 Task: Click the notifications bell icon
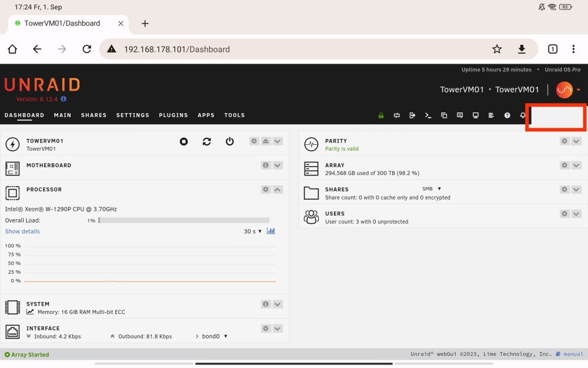(523, 115)
